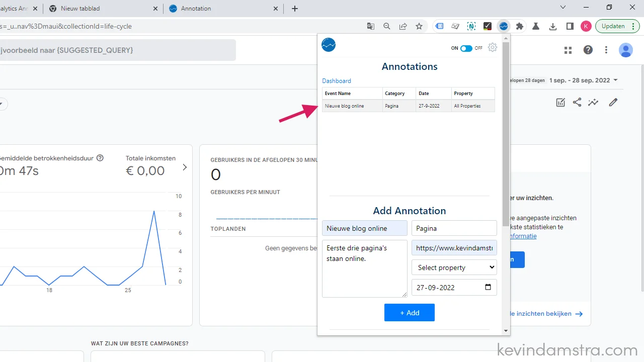Click the Event Name column header
This screenshot has width=644, height=362.
pyautogui.click(x=352, y=94)
